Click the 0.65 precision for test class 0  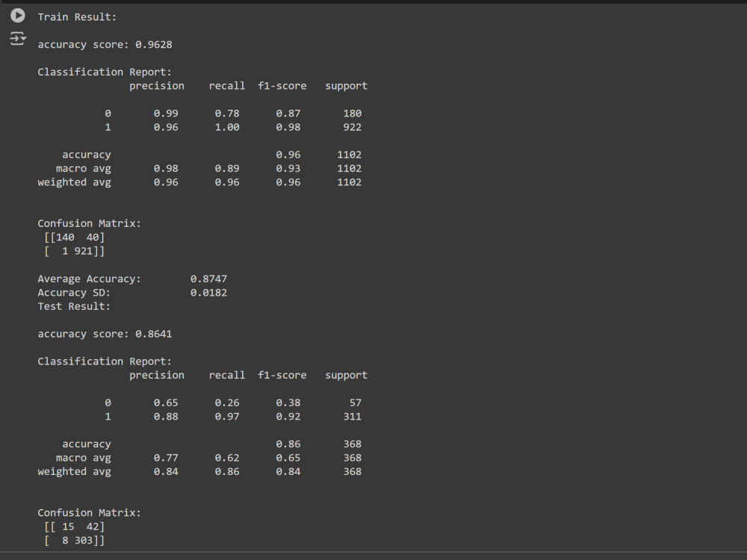coord(166,403)
